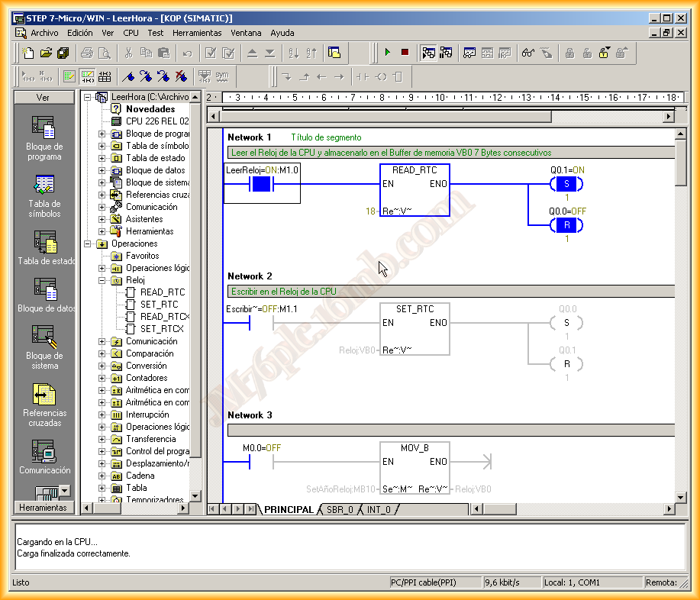Screen dimensions: 700x600
Task: Select SET_RTC instruction in the tree
Action: (159, 305)
